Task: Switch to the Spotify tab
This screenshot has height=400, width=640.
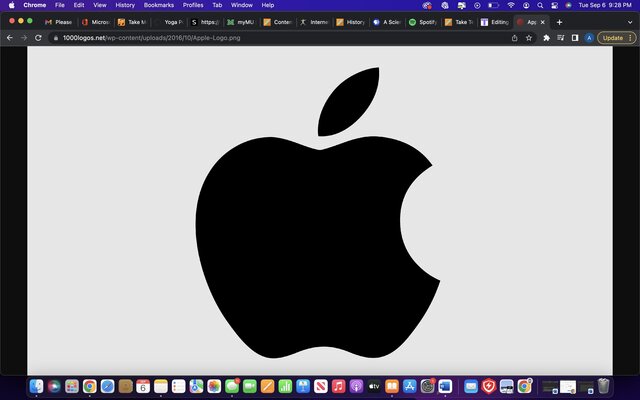Action: point(423,22)
